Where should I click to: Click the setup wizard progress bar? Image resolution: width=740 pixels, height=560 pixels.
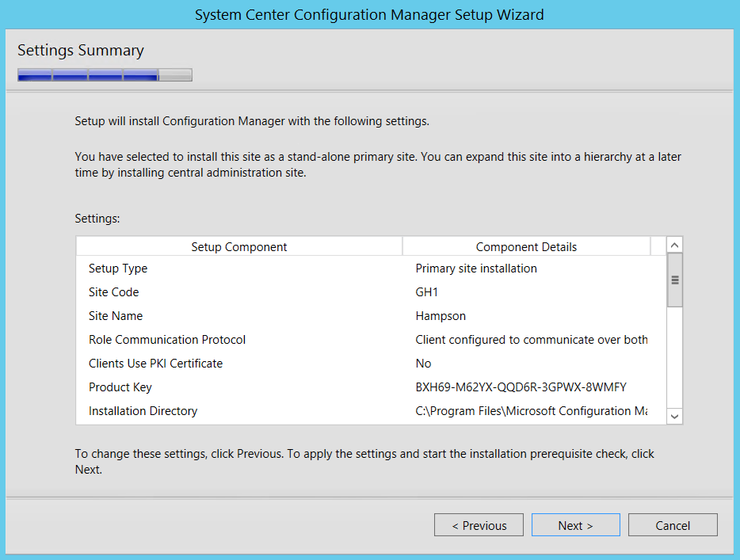point(105,76)
